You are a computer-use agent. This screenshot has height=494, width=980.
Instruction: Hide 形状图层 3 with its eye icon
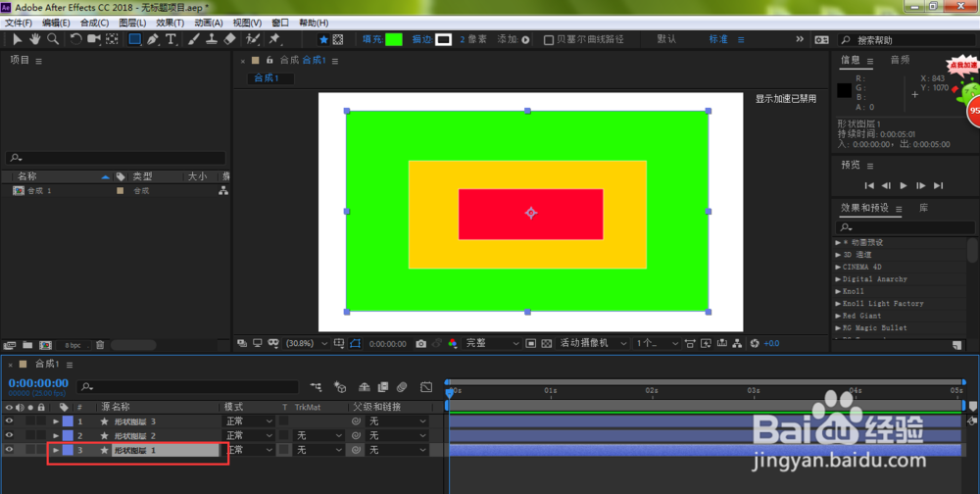tap(9, 420)
